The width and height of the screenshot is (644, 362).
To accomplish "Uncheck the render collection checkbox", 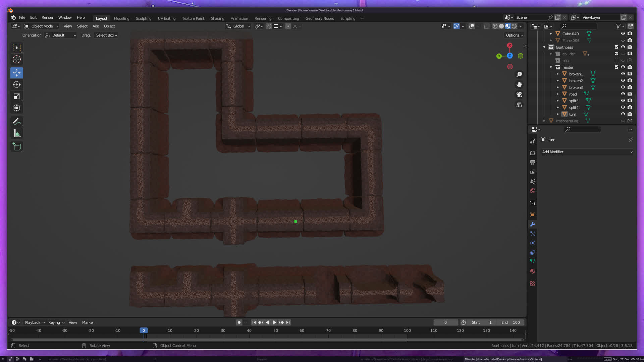I will tap(616, 67).
